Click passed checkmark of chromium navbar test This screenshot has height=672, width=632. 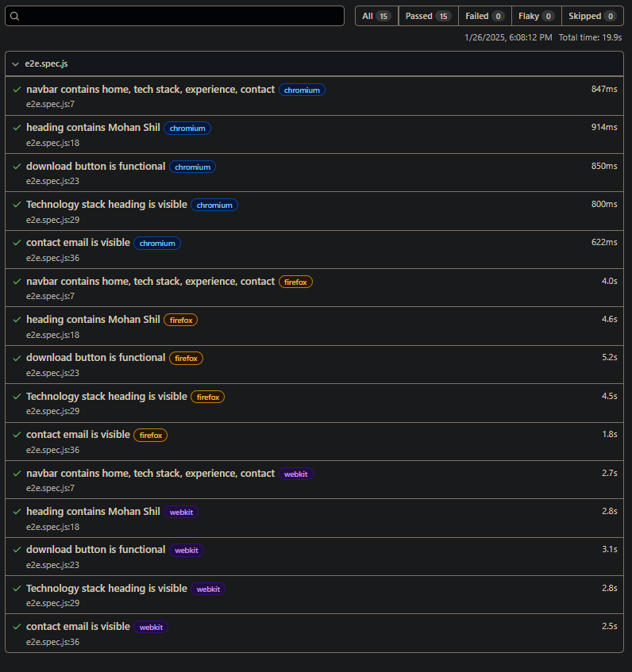click(x=17, y=90)
